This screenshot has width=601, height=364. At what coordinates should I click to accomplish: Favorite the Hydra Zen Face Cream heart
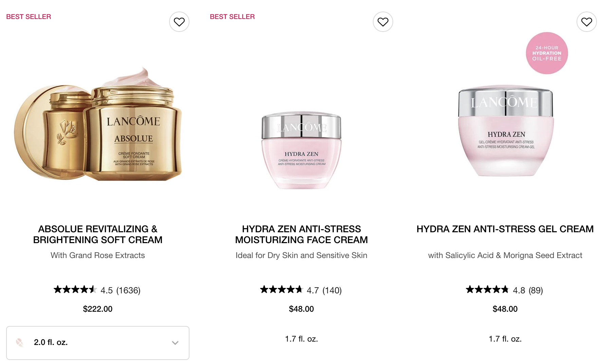[383, 22]
